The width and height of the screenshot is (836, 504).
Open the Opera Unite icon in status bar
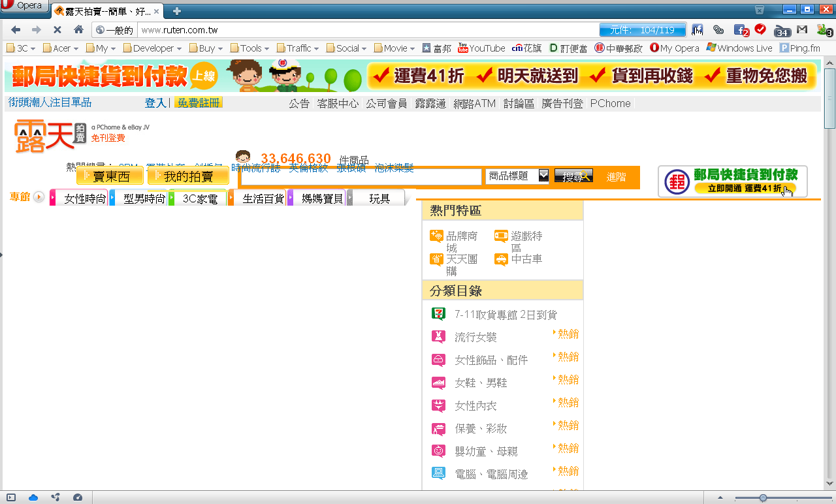coord(56,497)
